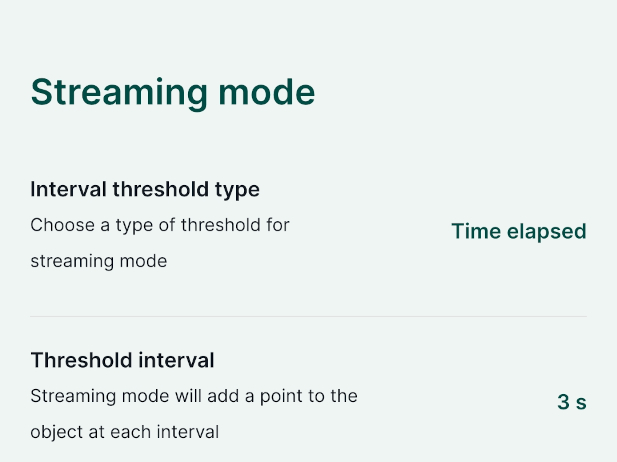Click 'Streaming mode will add a point' description
Image resolution: width=617 pixels, height=462 pixels.
point(194,396)
